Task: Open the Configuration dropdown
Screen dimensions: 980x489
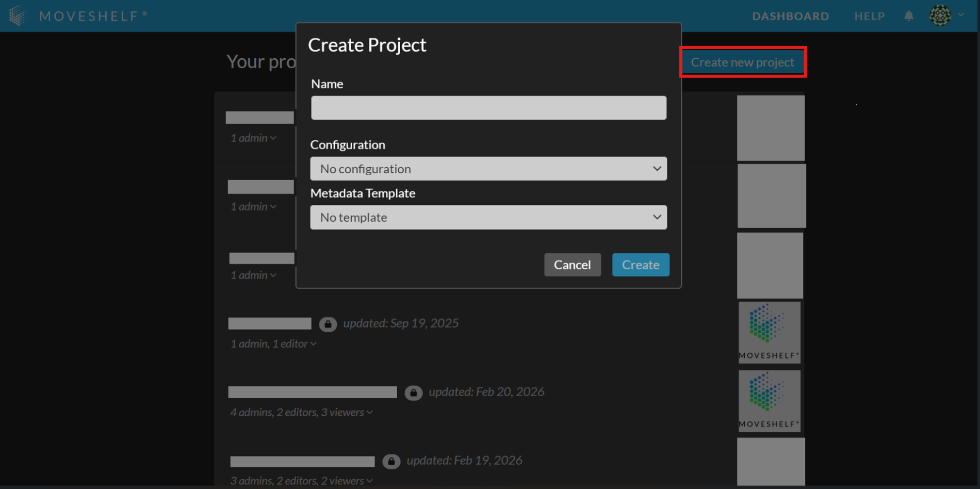Action: (488, 169)
